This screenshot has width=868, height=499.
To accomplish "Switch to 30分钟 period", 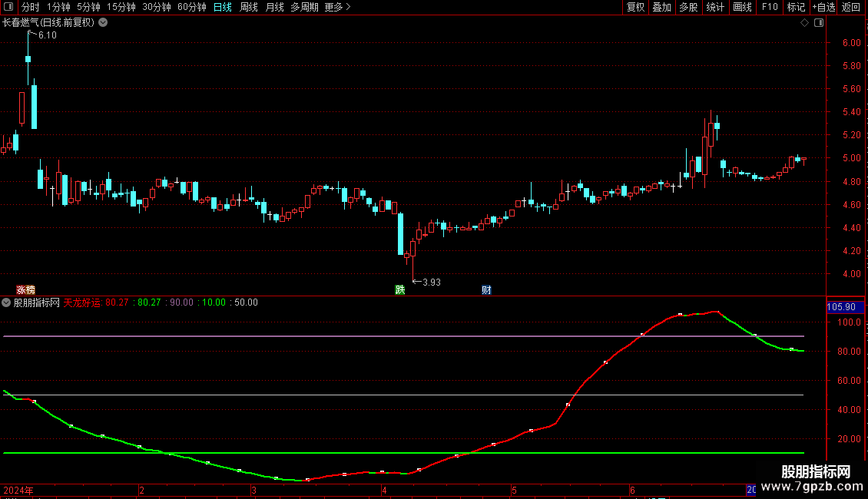I will (156, 7).
